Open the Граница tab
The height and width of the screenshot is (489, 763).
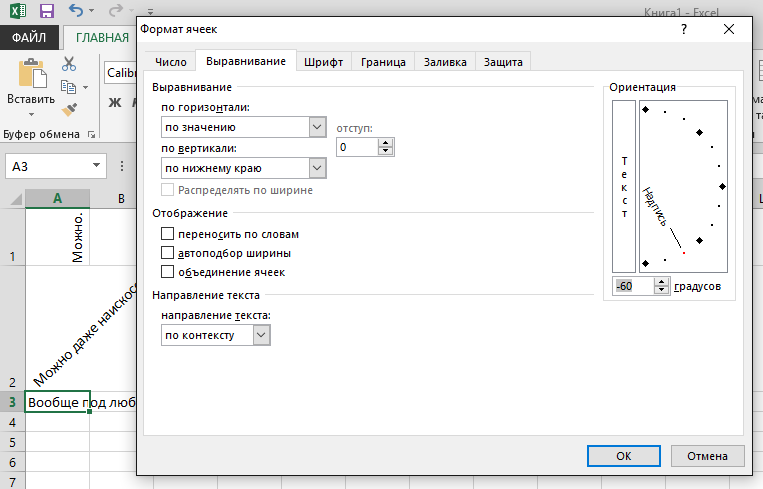(x=383, y=62)
